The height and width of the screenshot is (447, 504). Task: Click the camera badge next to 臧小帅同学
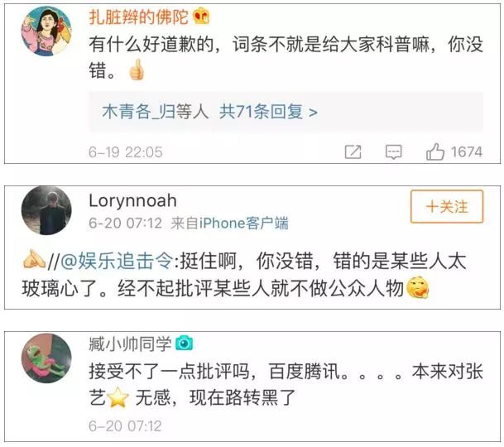[185, 343]
